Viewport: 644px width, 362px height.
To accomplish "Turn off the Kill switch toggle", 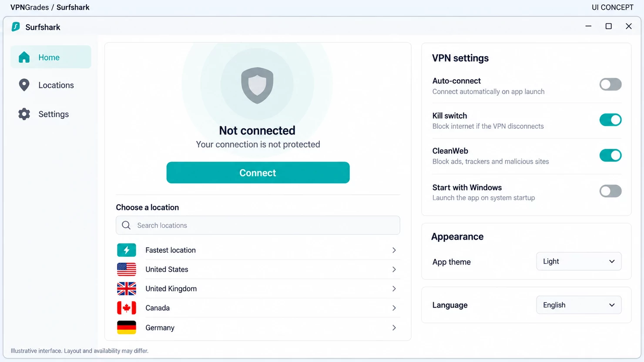I will pos(610,120).
